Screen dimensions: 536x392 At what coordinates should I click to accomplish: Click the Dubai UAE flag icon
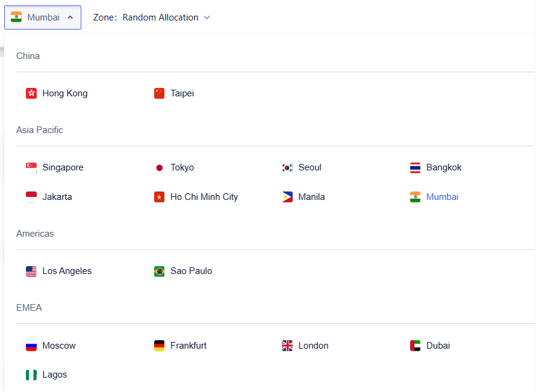[x=415, y=346]
